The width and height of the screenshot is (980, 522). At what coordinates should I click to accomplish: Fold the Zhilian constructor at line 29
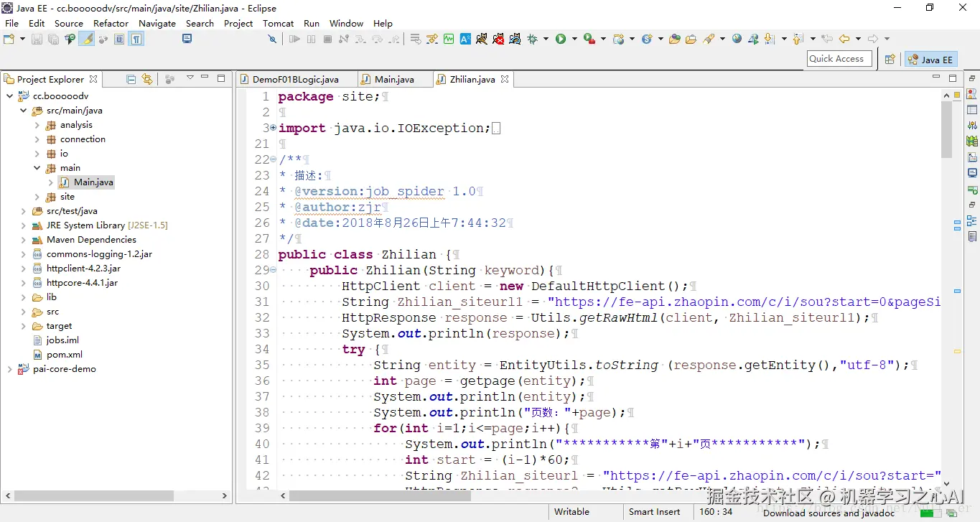pos(273,270)
